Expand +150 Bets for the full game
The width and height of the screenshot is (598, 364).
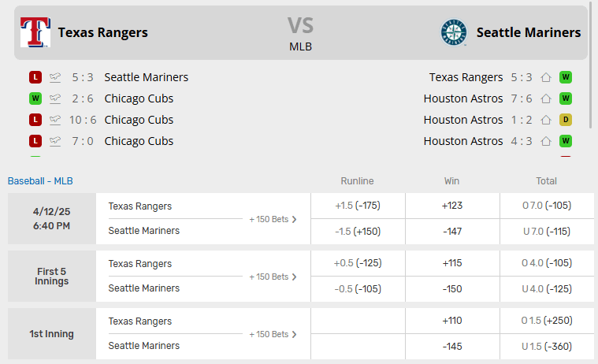(x=273, y=219)
